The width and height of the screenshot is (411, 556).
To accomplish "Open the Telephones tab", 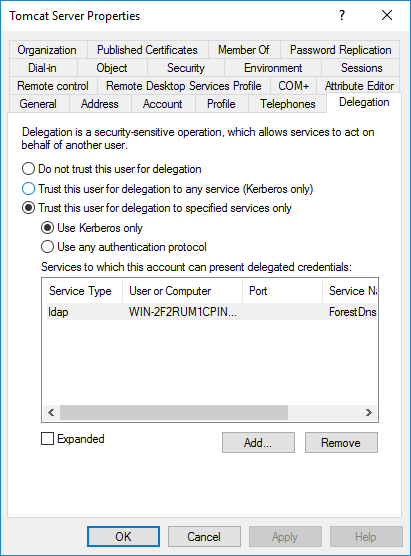I will pyautogui.click(x=288, y=104).
